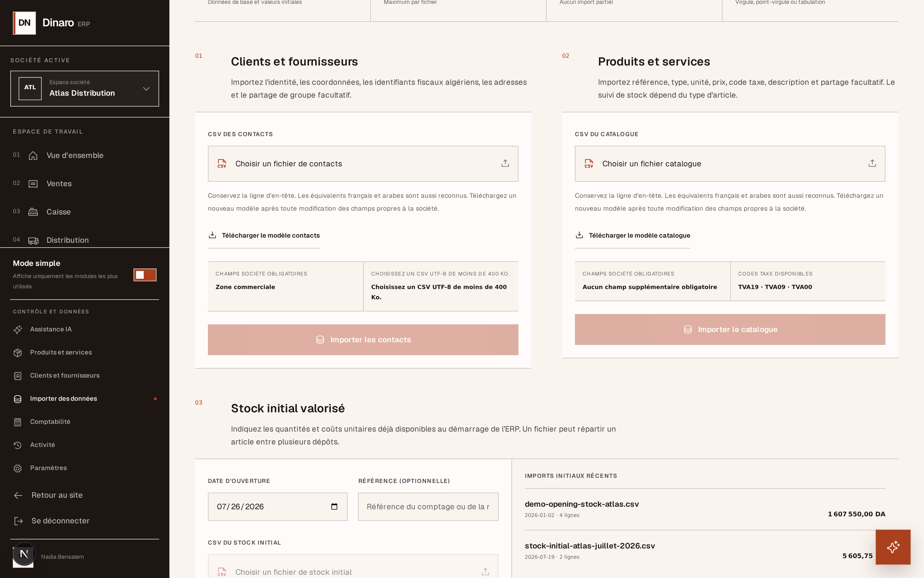Download the contacts template
This screenshot has width=924, height=578.
[x=264, y=235]
